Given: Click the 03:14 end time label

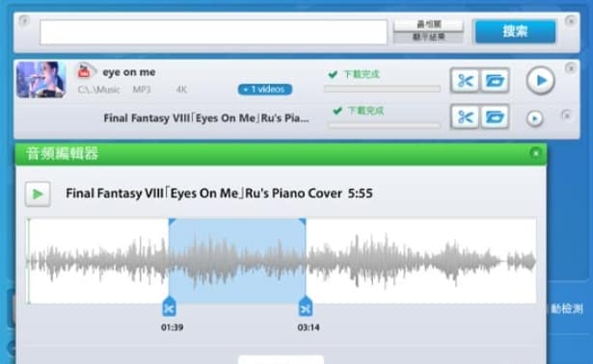Looking at the screenshot, I should [309, 327].
